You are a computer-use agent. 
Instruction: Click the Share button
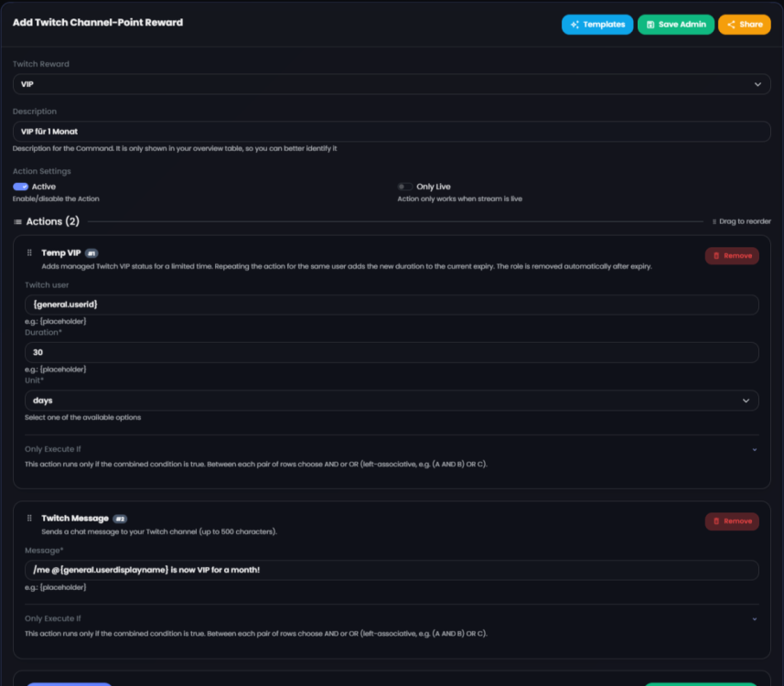click(x=744, y=25)
